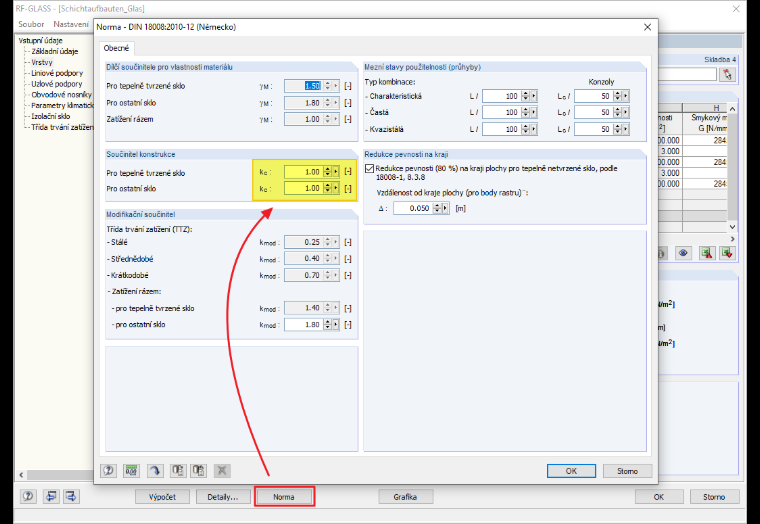Select Obvodové nosníky in the tree
Viewport: 760px width, 524px height.
[62, 95]
